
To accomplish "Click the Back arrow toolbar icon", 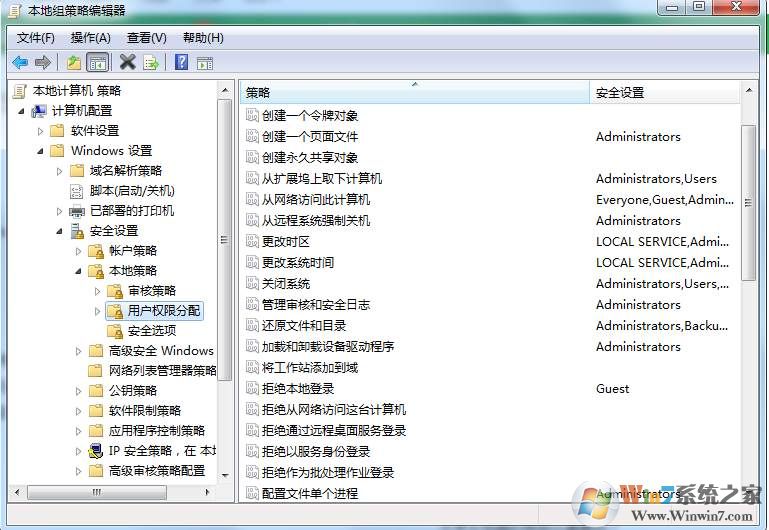I will pyautogui.click(x=20, y=63).
